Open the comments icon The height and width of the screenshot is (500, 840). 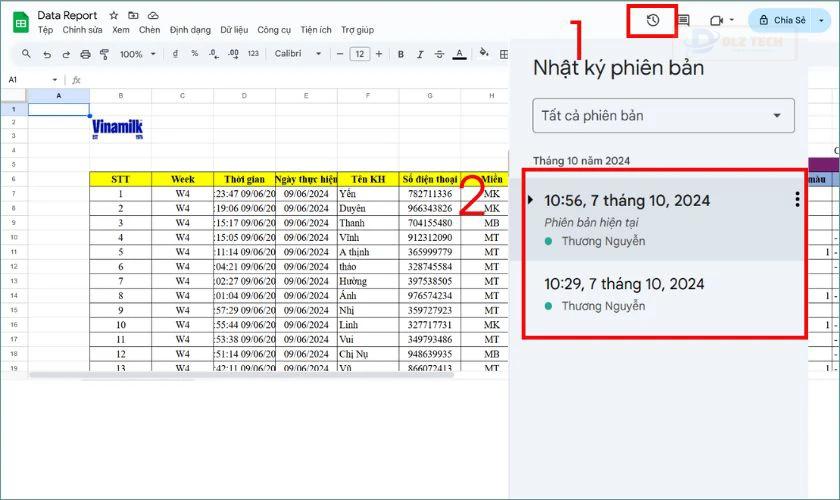tap(684, 21)
